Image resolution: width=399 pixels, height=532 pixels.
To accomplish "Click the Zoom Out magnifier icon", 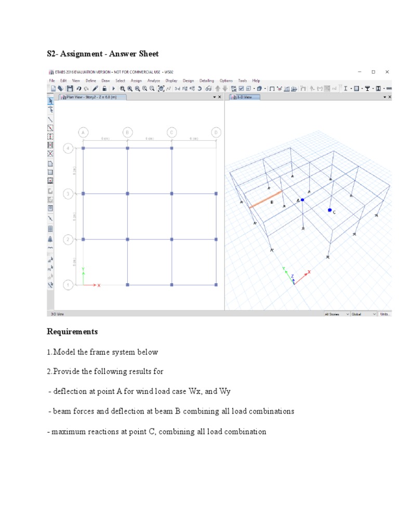I will [152, 88].
